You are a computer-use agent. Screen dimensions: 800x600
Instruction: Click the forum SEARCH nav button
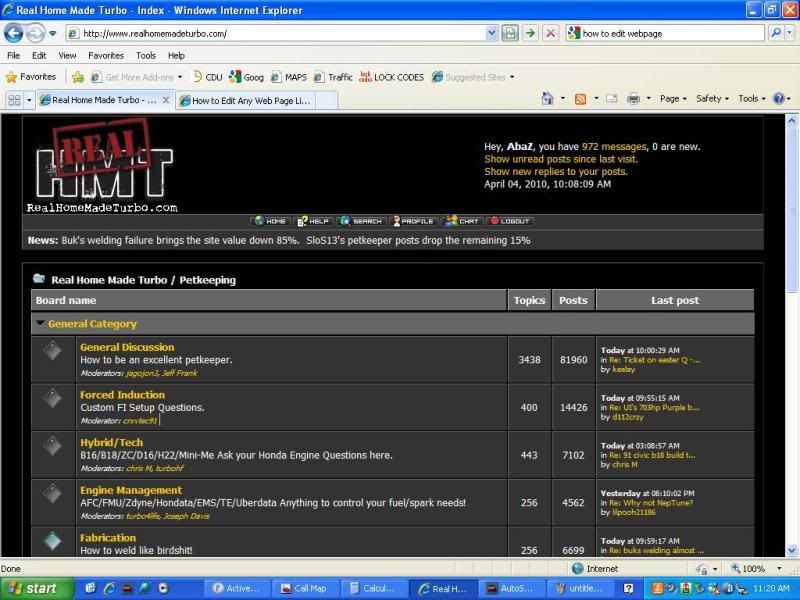pyautogui.click(x=362, y=221)
